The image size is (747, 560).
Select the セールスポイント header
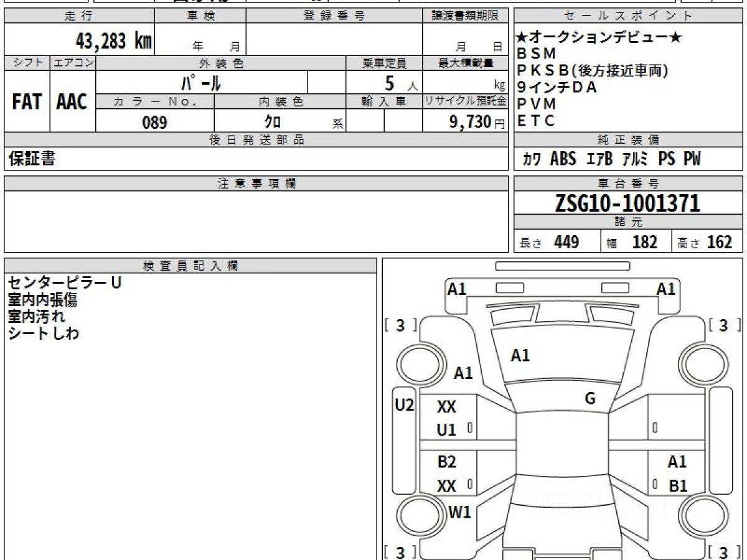pyautogui.click(x=629, y=16)
